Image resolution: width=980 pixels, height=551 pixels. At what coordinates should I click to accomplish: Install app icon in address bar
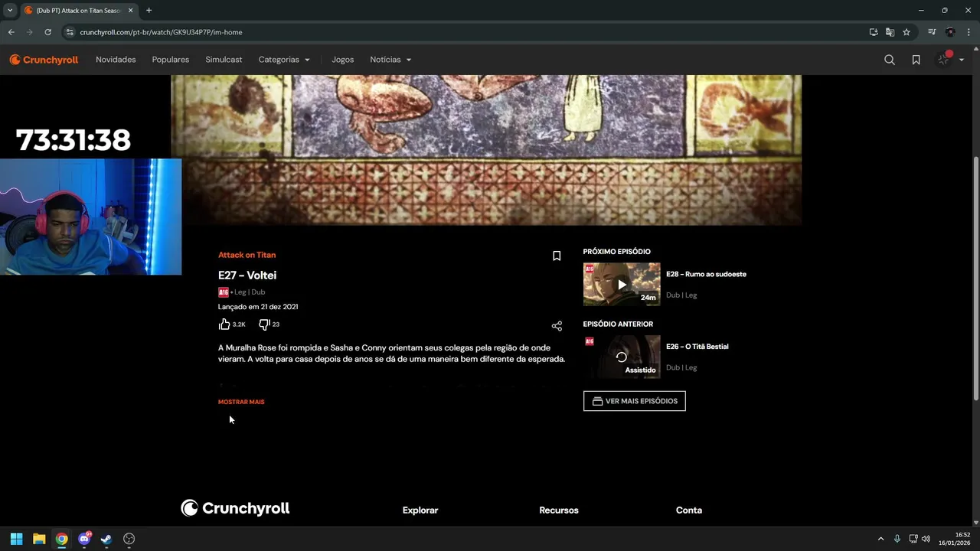[874, 32]
